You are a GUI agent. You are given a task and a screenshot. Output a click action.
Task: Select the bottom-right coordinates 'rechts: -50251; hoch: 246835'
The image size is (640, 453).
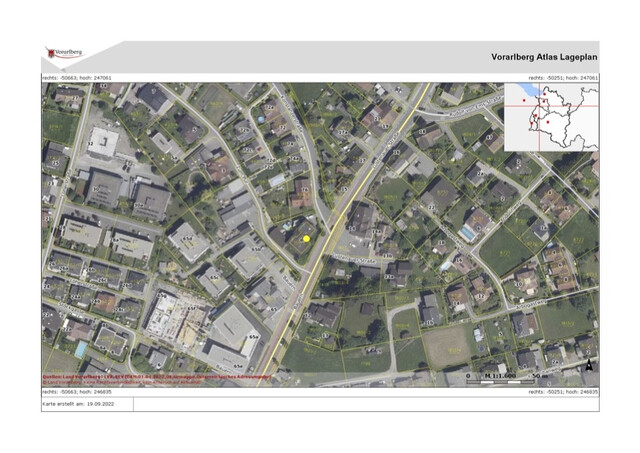[x=563, y=392]
